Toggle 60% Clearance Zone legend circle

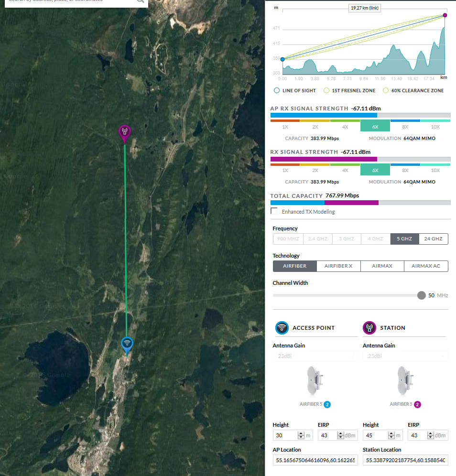click(x=386, y=90)
